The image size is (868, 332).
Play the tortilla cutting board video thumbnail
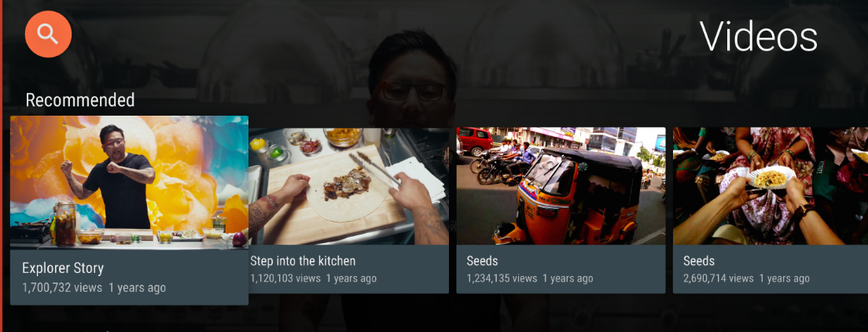point(349,186)
